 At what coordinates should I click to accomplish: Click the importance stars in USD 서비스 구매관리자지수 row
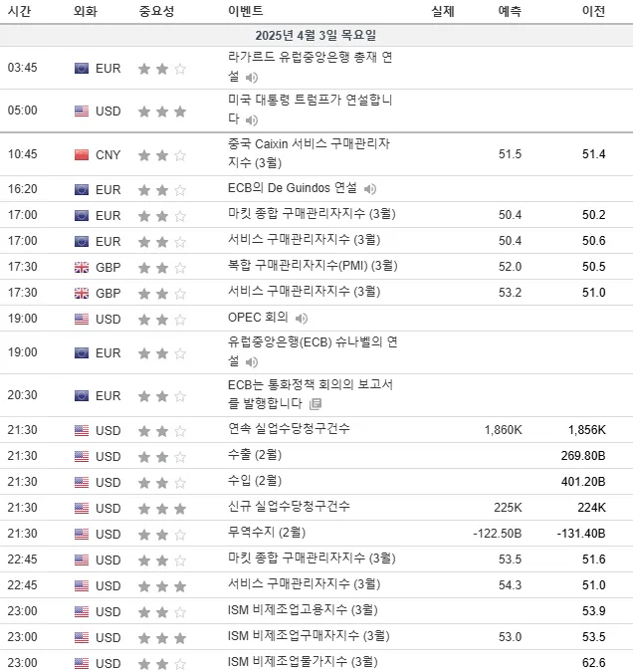tap(162, 586)
